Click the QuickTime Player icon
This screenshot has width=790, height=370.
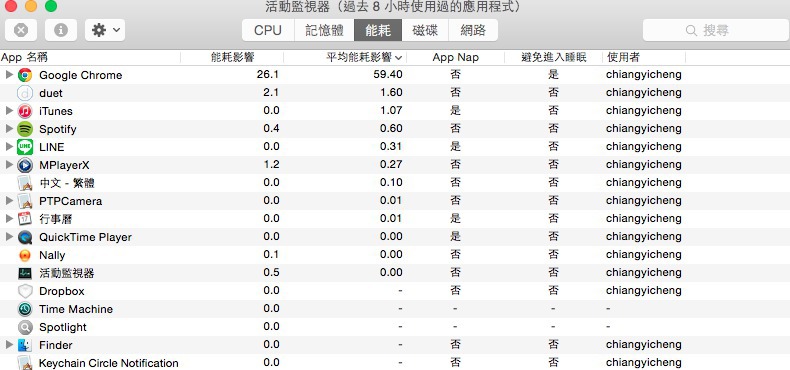tap(25, 237)
